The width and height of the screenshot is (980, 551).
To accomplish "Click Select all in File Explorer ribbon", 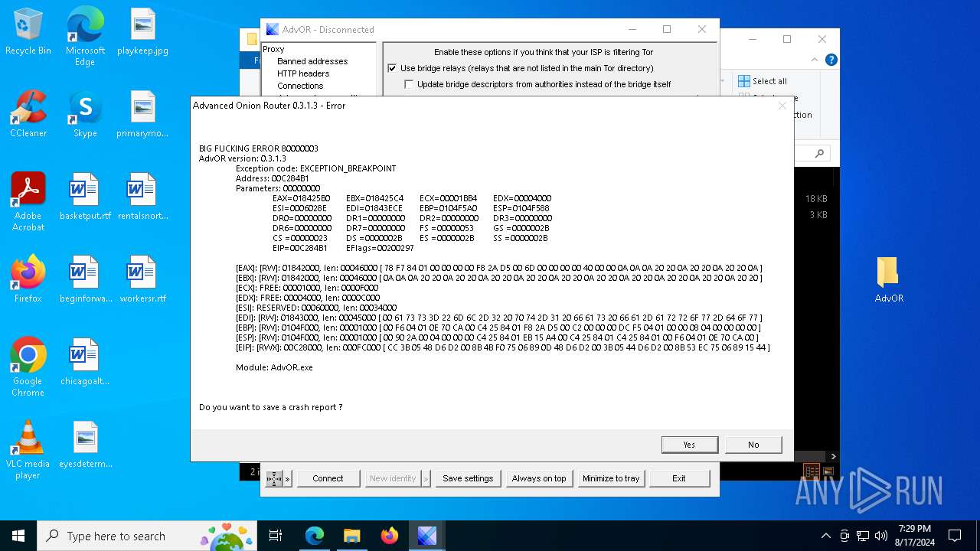I will (762, 81).
